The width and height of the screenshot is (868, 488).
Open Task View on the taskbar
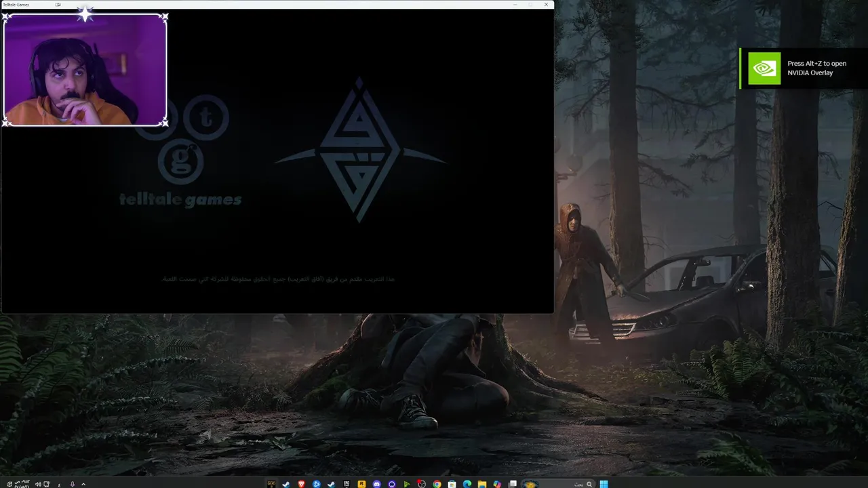click(x=513, y=484)
